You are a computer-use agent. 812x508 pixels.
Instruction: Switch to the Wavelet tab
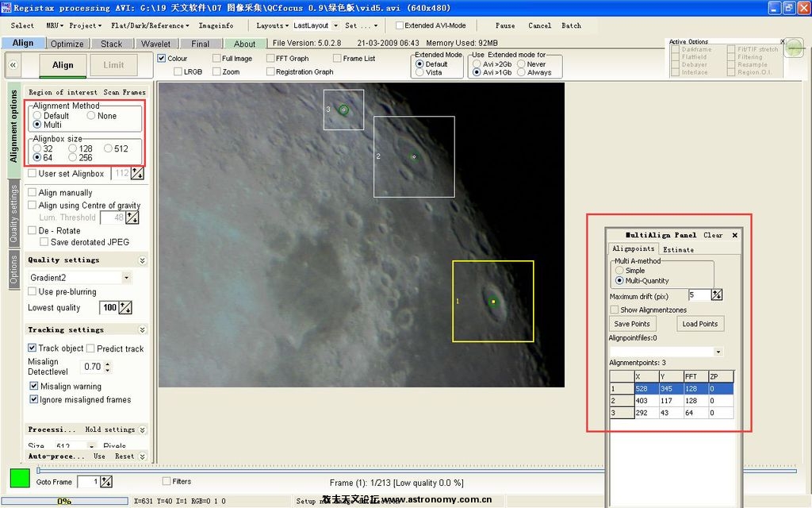pos(156,44)
